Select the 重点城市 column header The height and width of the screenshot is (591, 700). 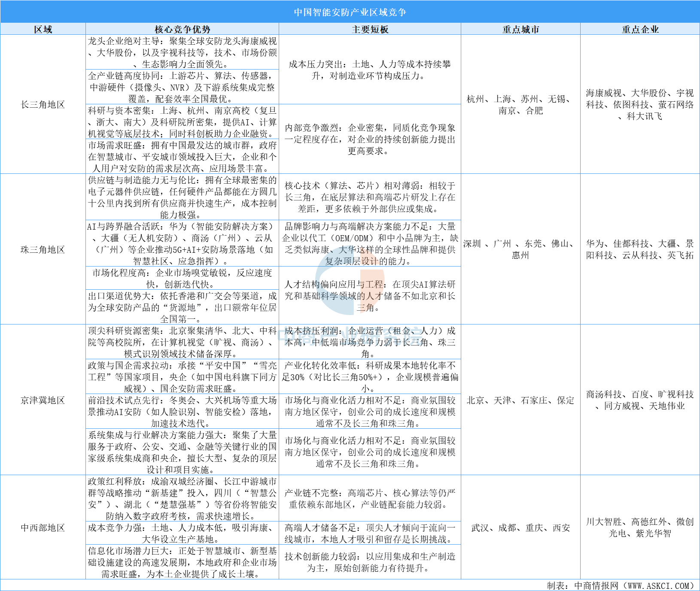coord(520,29)
